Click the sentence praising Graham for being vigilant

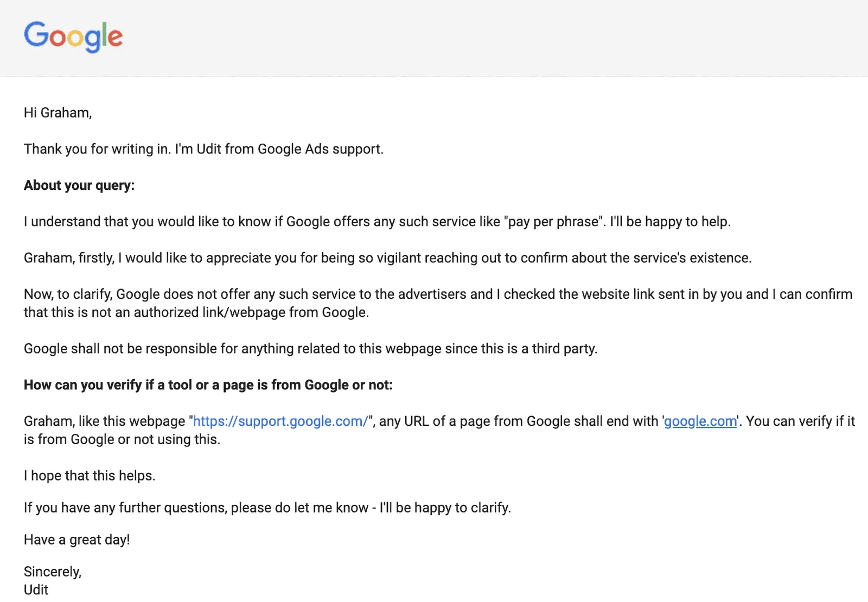coord(388,258)
